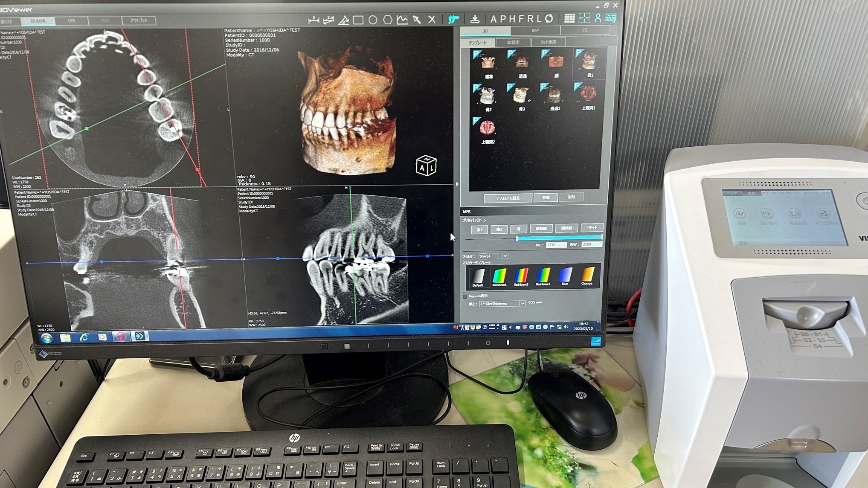Screen dimensions: 868x488
Task: Open the 厚さ SliceThickness dropdown
Action: point(502,304)
